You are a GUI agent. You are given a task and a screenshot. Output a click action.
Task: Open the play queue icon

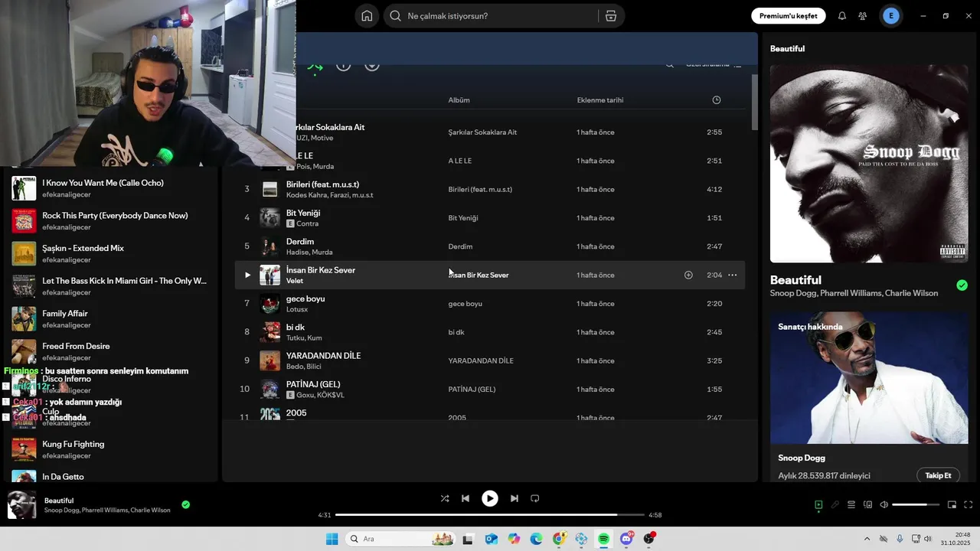[851, 504]
